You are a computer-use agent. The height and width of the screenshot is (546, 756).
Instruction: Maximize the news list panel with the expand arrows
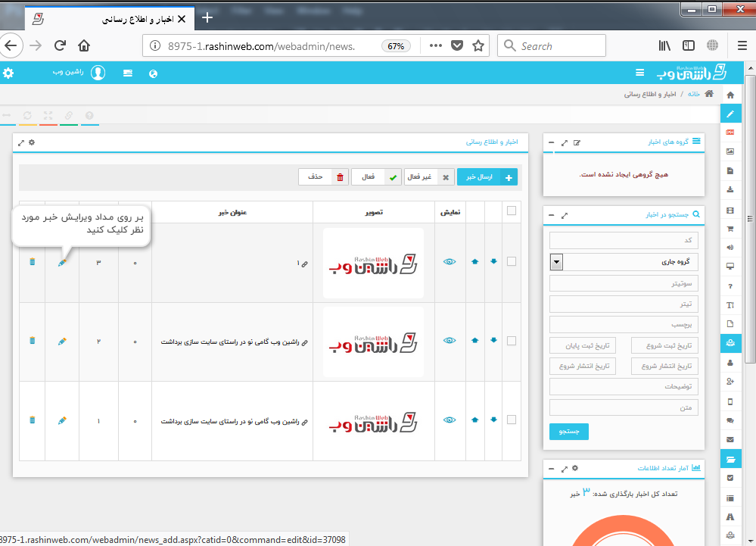(21, 143)
